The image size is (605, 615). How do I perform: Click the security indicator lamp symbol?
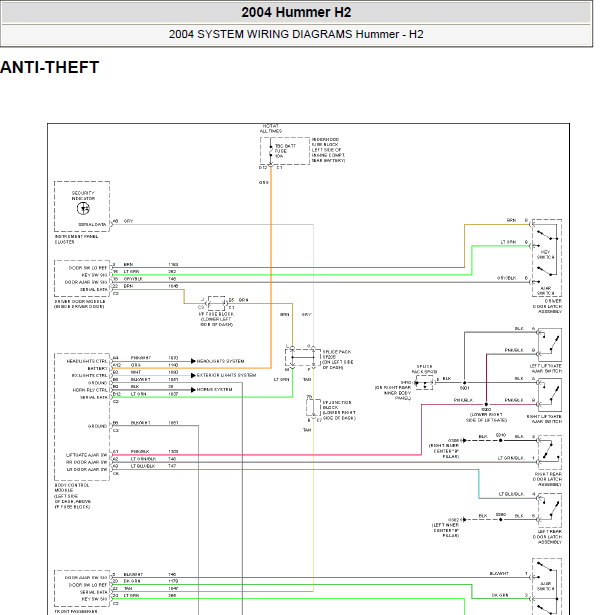83,209
